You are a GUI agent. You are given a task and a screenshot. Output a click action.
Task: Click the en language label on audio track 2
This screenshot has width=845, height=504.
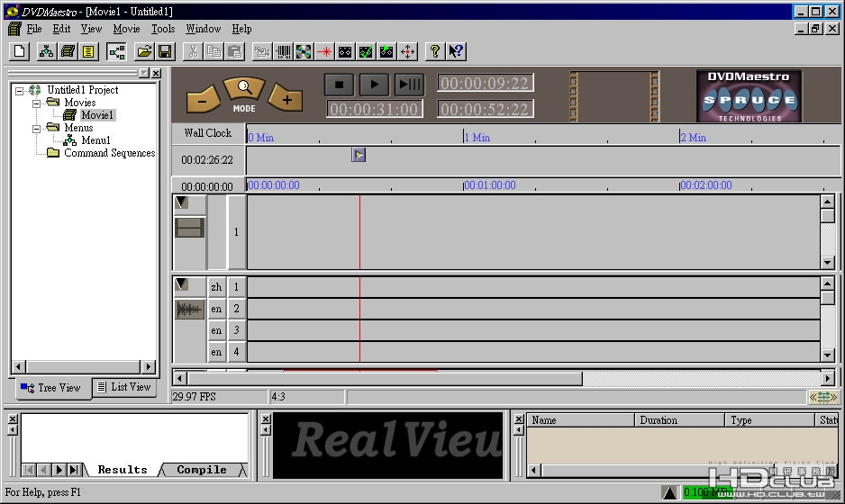[x=216, y=309]
